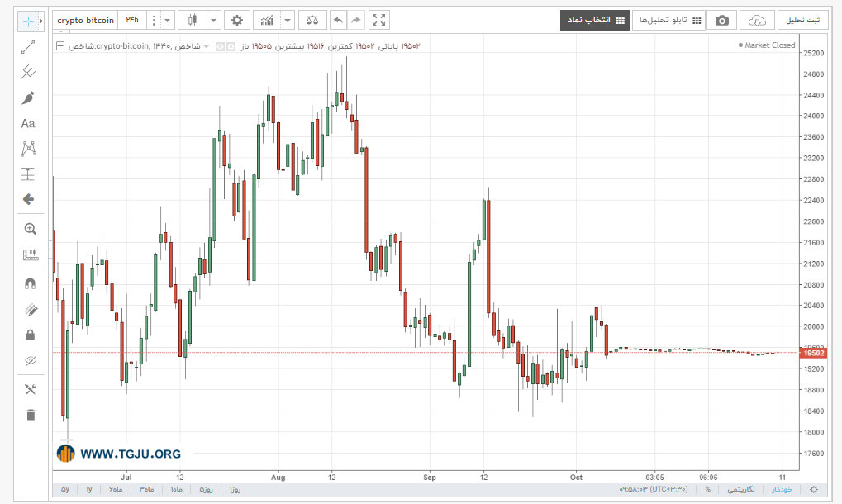
Task: Undo the last chart action
Action: click(338, 21)
